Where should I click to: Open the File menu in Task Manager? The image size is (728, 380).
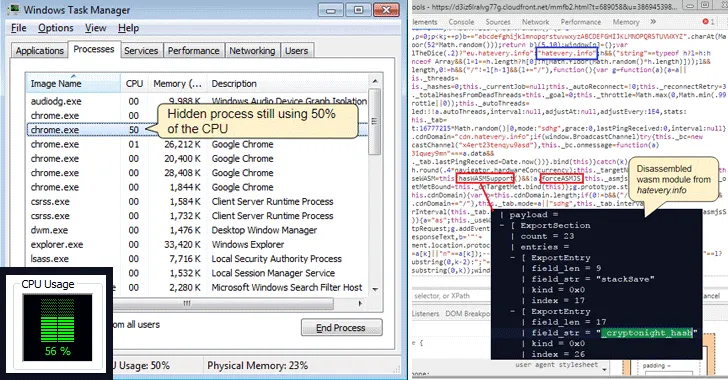pos(19,28)
